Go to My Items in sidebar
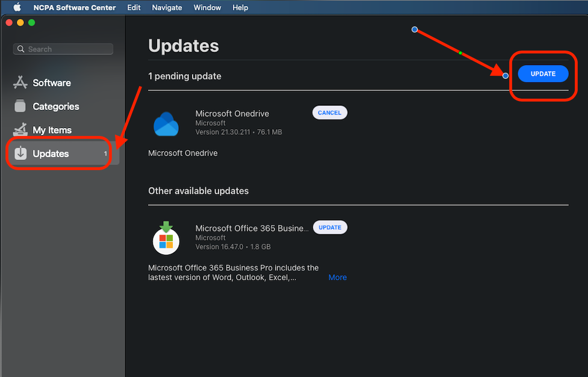588x377 pixels. (52, 130)
